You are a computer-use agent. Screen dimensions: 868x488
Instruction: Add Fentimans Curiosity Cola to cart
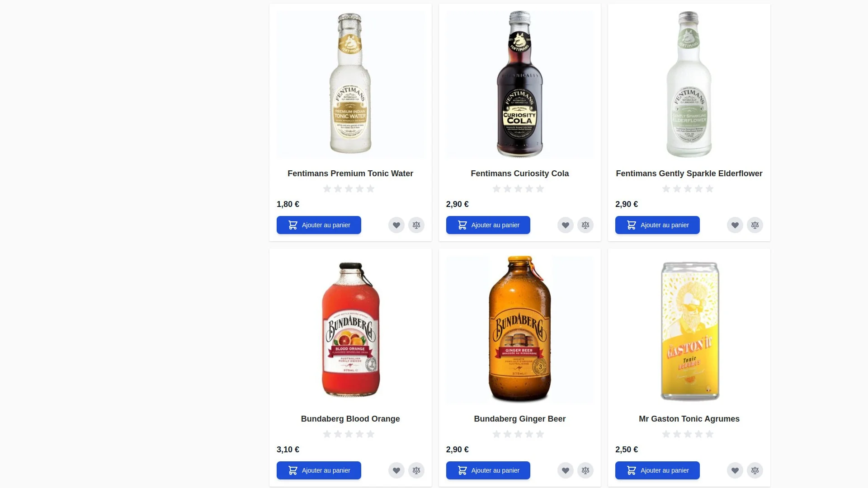point(488,225)
